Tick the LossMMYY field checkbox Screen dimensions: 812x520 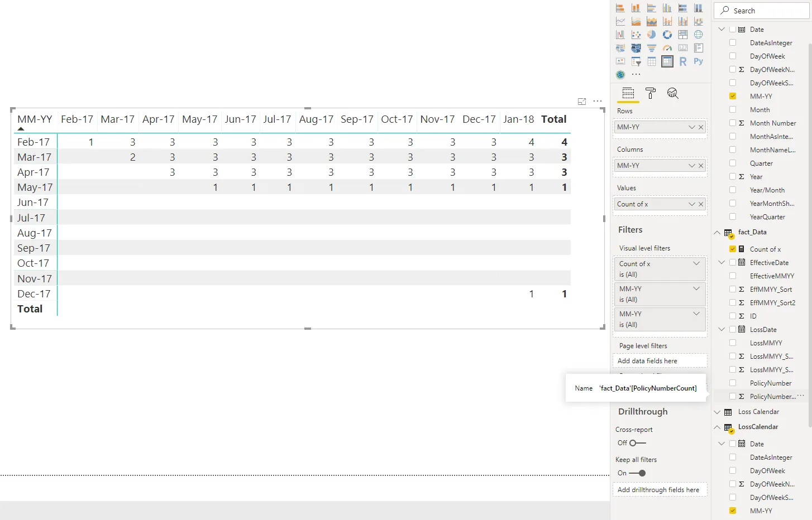[x=733, y=343]
